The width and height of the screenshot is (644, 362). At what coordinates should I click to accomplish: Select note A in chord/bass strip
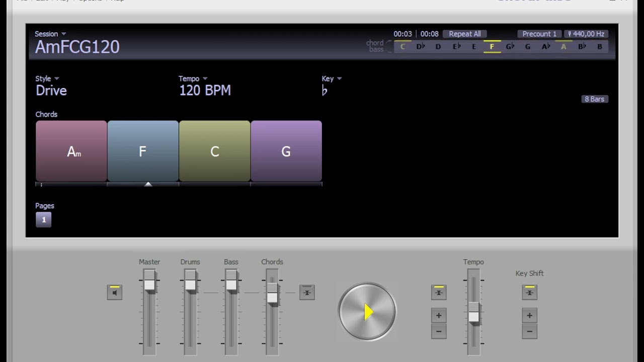(563, 47)
